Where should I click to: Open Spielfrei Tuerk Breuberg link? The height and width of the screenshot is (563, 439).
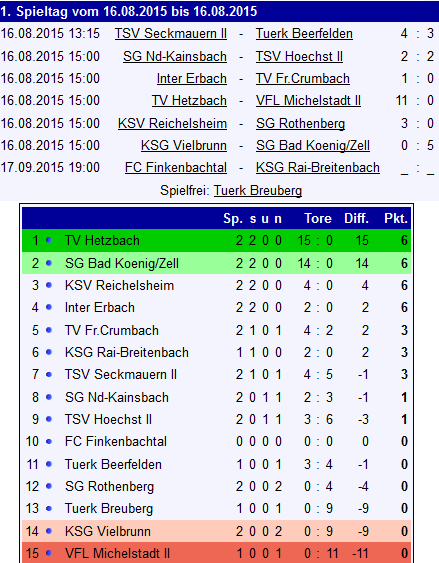[x=258, y=190]
